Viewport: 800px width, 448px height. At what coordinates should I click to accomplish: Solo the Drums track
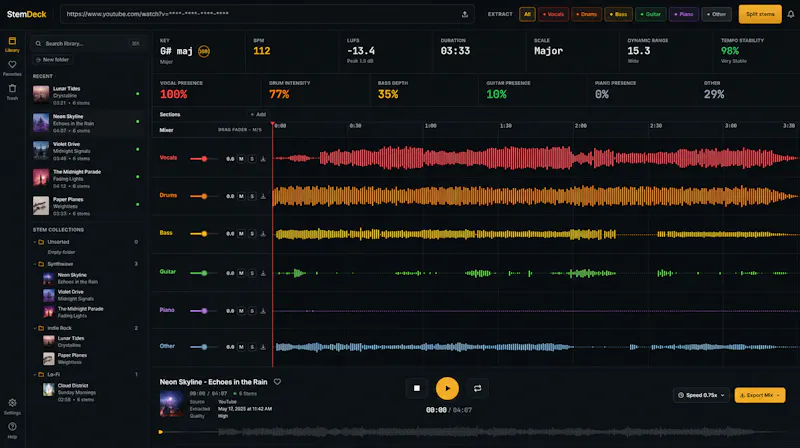252,196
